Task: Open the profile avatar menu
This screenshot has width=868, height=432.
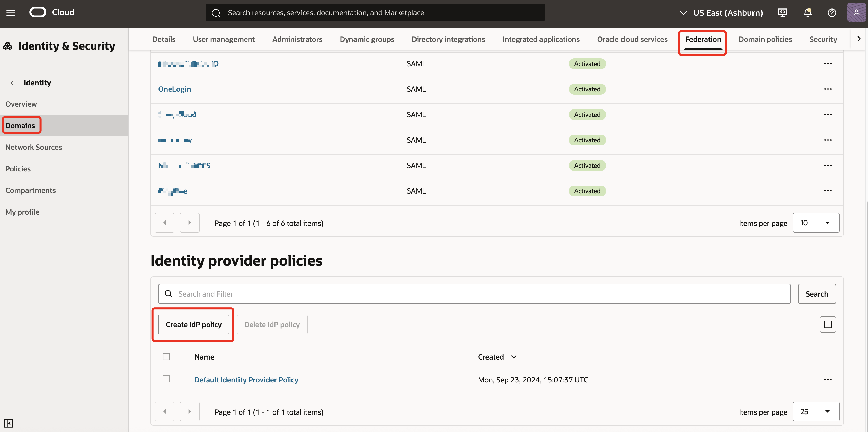Action: 856,12
